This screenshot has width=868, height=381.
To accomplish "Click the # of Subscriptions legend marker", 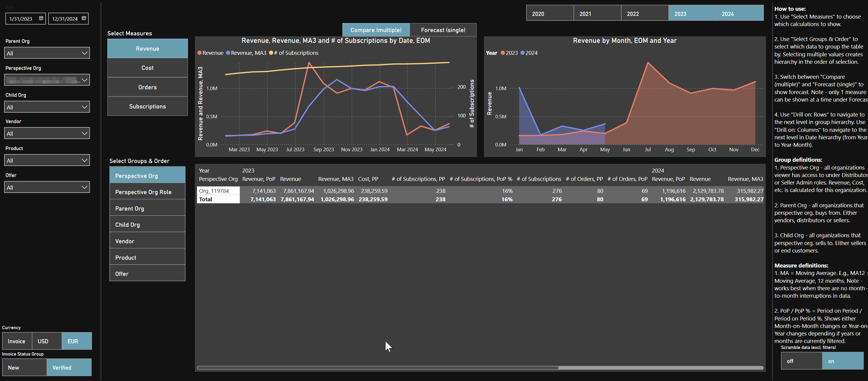I will click(x=271, y=53).
